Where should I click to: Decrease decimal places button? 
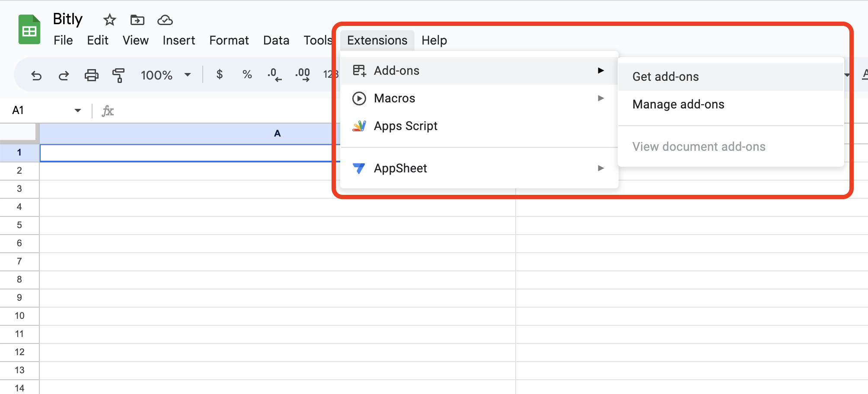coord(274,75)
